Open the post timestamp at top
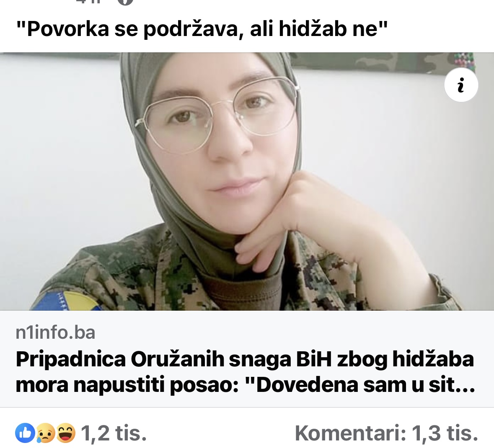The width and height of the screenshot is (494, 448). pos(89,2)
